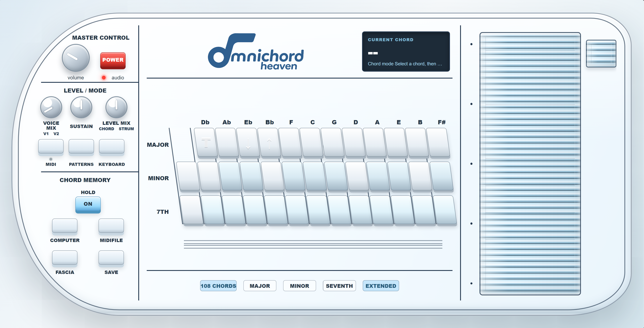Viewport: 644px width, 328px height.
Task: Adjust the master volume knob
Action: (x=76, y=58)
